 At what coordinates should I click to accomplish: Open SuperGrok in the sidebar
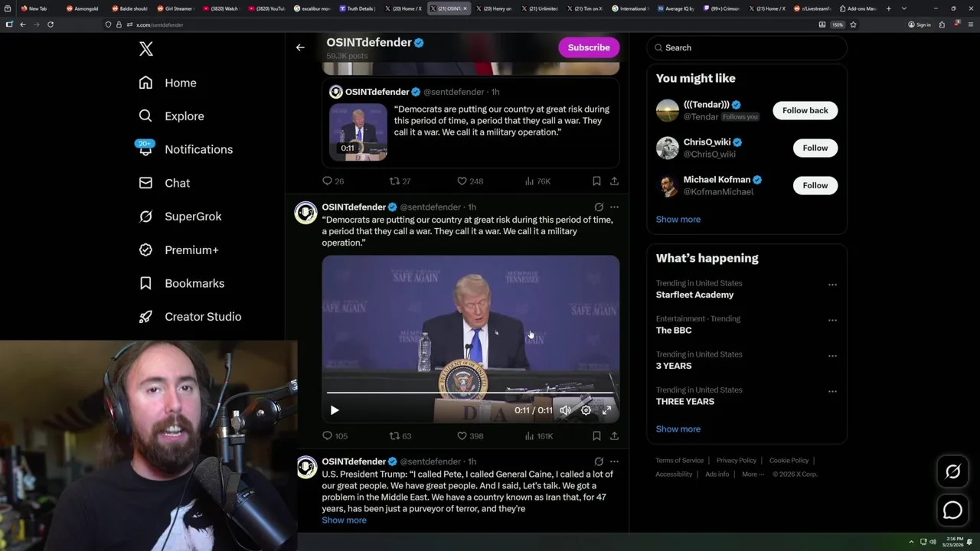pyautogui.click(x=181, y=217)
